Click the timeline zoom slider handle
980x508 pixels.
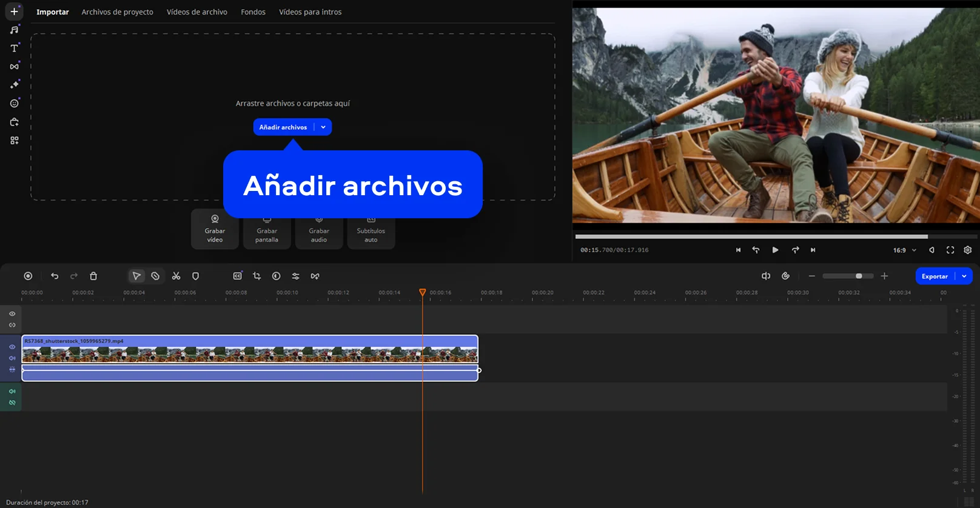pyautogui.click(x=859, y=276)
